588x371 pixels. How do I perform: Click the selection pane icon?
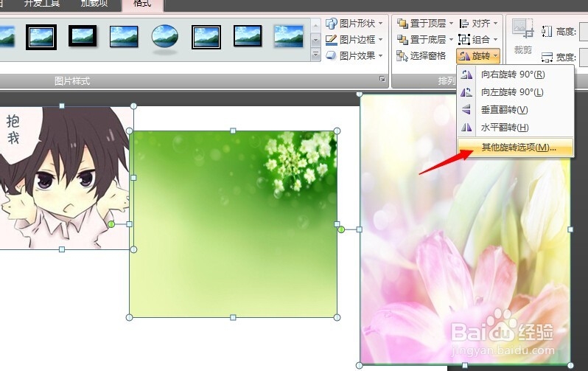pos(402,56)
